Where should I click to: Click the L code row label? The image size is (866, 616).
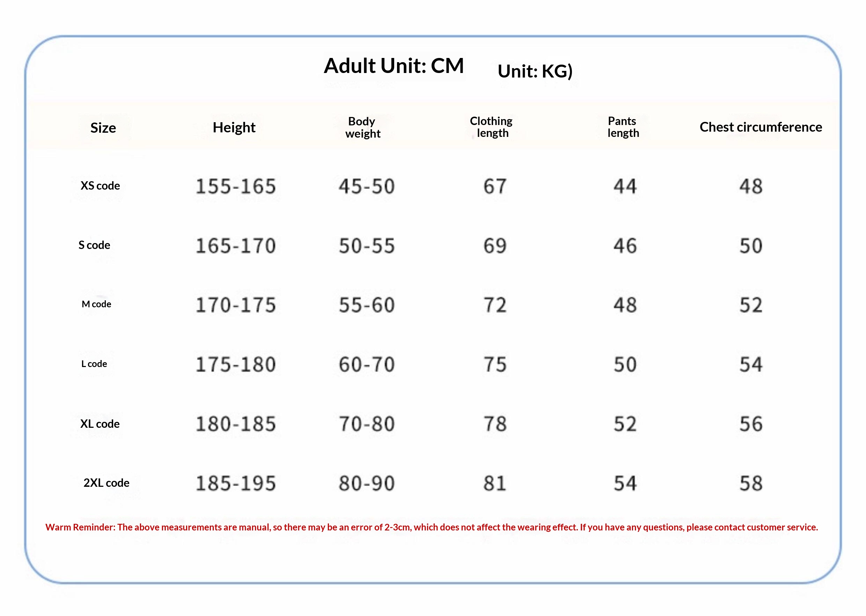pyautogui.click(x=94, y=364)
